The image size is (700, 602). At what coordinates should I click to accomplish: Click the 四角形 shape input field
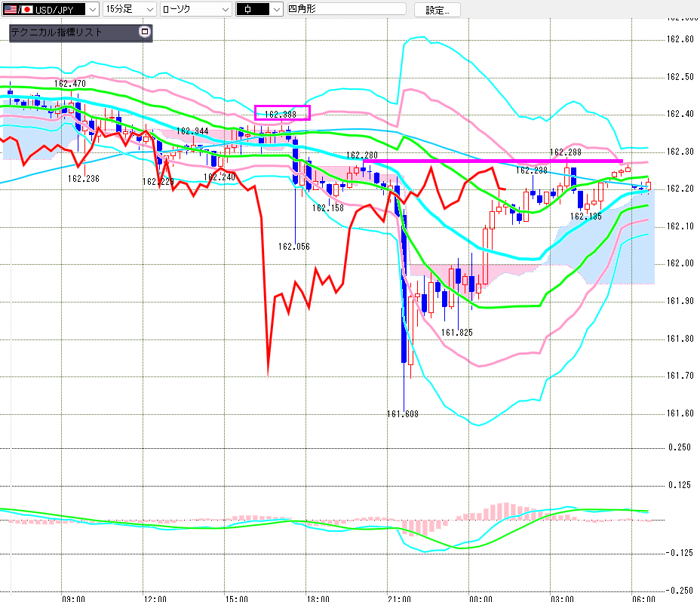346,9
